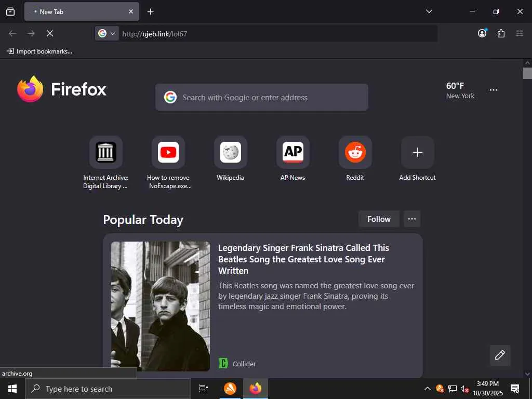Close the New Tab tab
Screen dimensions: 532x399
click(x=130, y=11)
